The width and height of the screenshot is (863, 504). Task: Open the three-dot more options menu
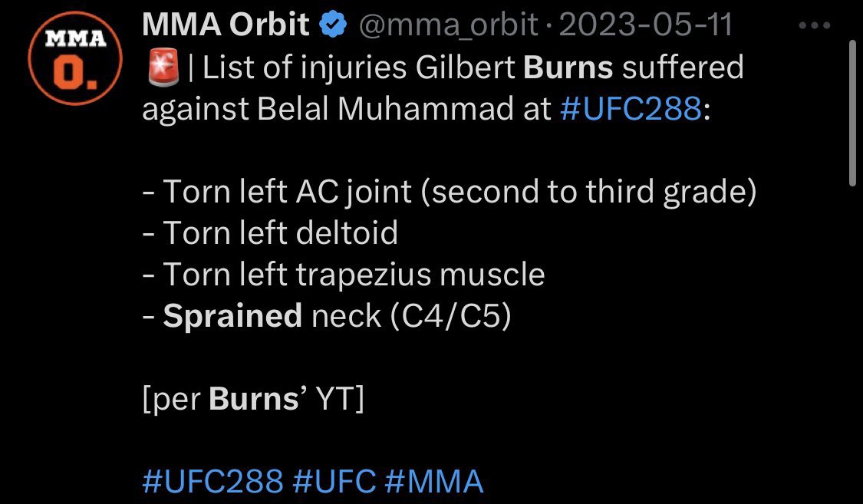point(815,25)
